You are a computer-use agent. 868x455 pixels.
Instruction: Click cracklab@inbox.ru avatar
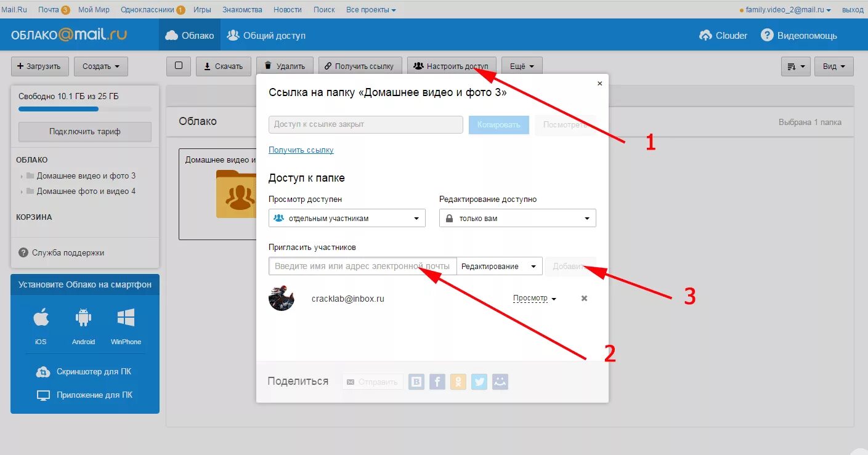pyautogui.click(x=282, y=298)
